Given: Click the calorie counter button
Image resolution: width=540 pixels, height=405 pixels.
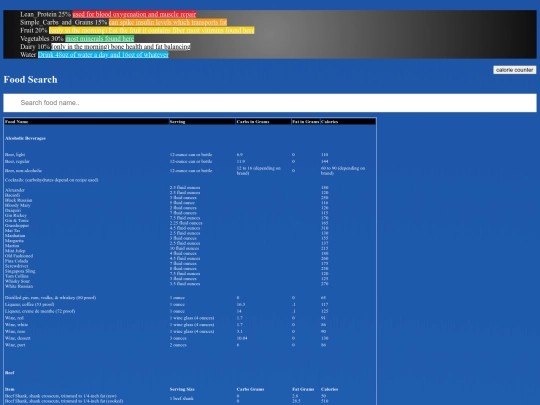Looking at the screenshot, I should [x=515, y=70].
